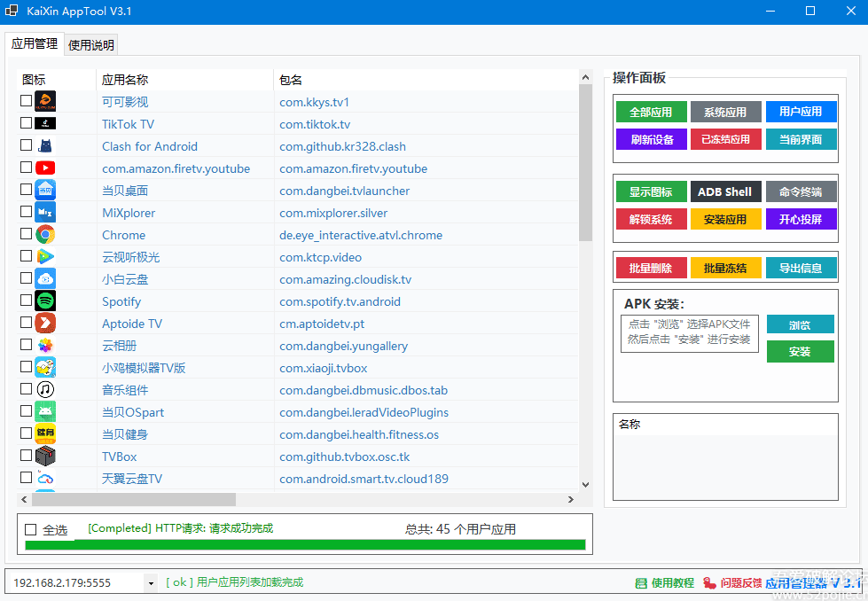This screenshot has width=868, height=601.
Task: Check the Aptoide TV checkbox
Action: (26, 322)
